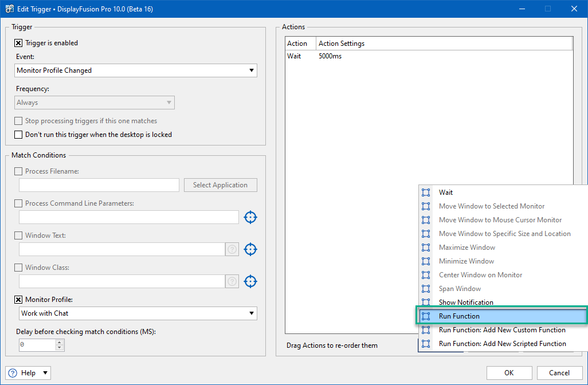The width and height of the screenshot is (588, 385).
Task: Click the icon beside Minimize Window
Action: (x=426, y=261)
